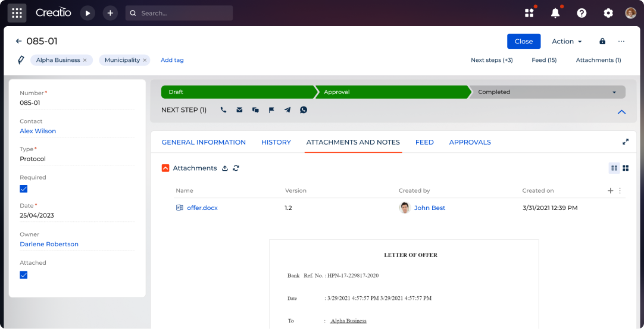Switch attachments to tile view
This screenshot has height=329, width=644.
(626, 168)
